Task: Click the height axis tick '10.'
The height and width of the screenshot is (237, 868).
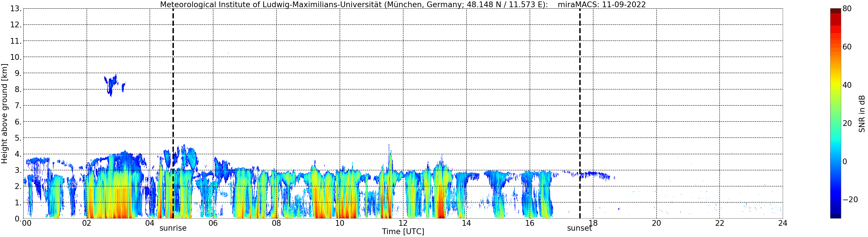Action: [x=16, y=57]
